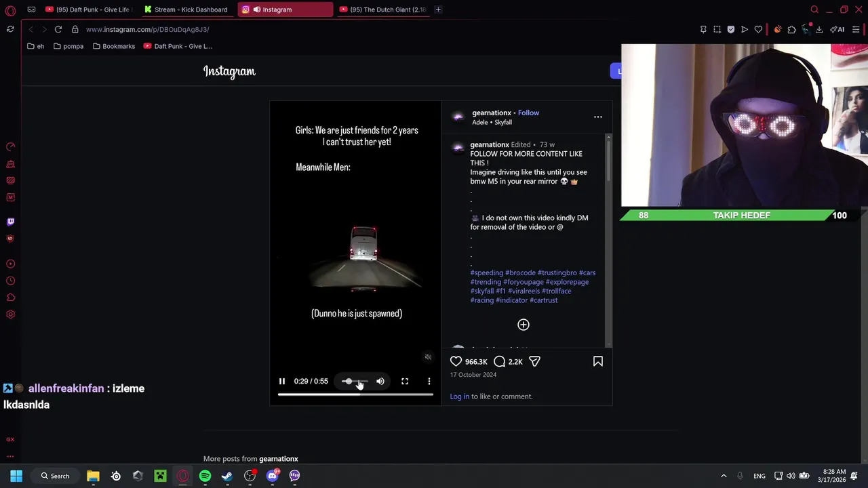Open the GX Cleaner in sidebar
The width and height of the screenshot is (868, 488).
[x=10, y=164]
